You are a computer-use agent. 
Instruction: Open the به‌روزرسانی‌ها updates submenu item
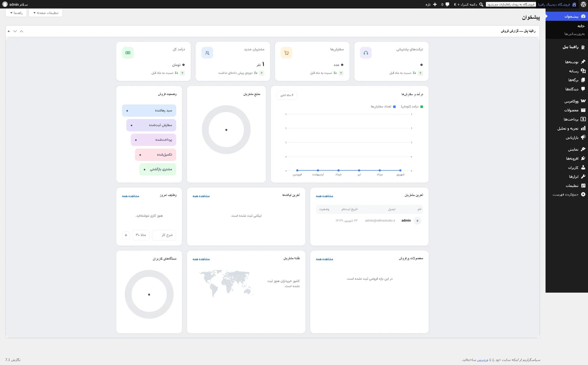click(574, 34)
